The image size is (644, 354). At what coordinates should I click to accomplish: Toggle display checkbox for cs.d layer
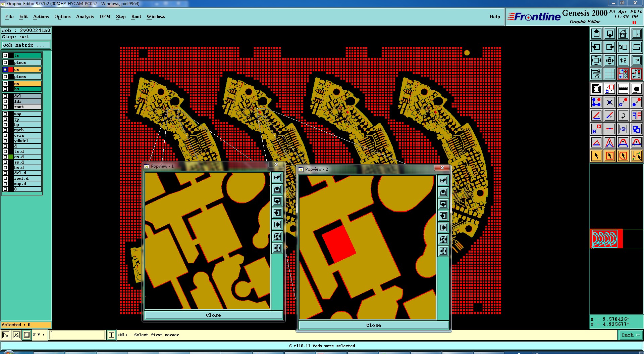(x=5, y=157)
